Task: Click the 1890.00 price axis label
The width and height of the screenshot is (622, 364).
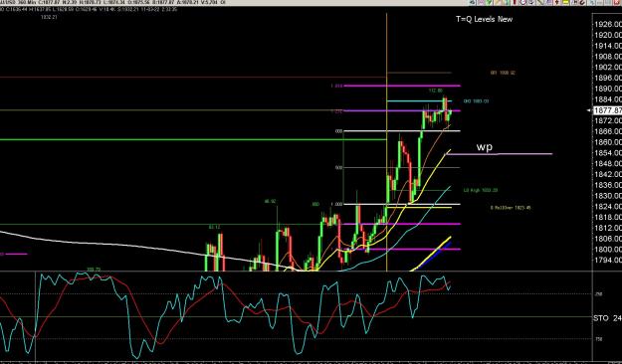Action: coord(608,89)
